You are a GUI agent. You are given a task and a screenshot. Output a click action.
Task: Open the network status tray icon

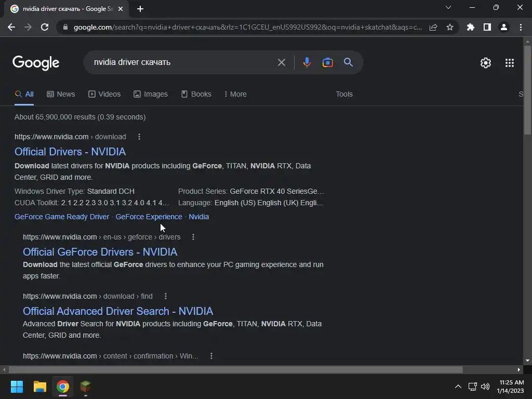click(473, 387)
